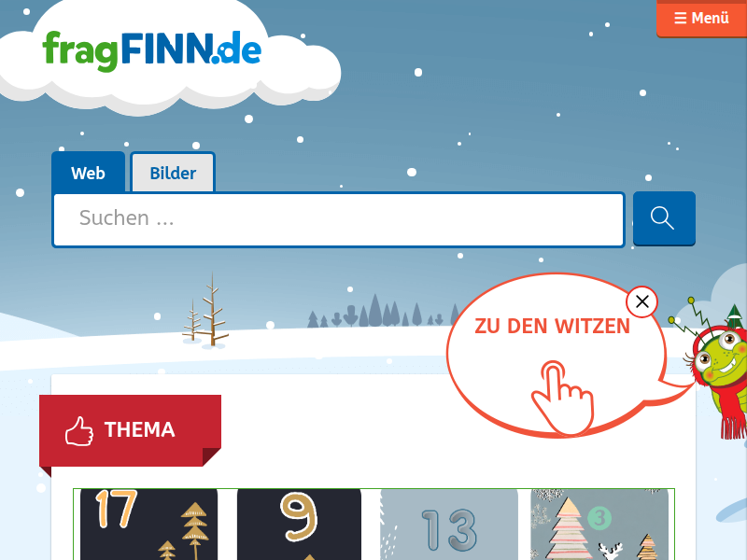Click the magnifying glass search button
This screenshot has height=560, width=747.
click(664, 218)
